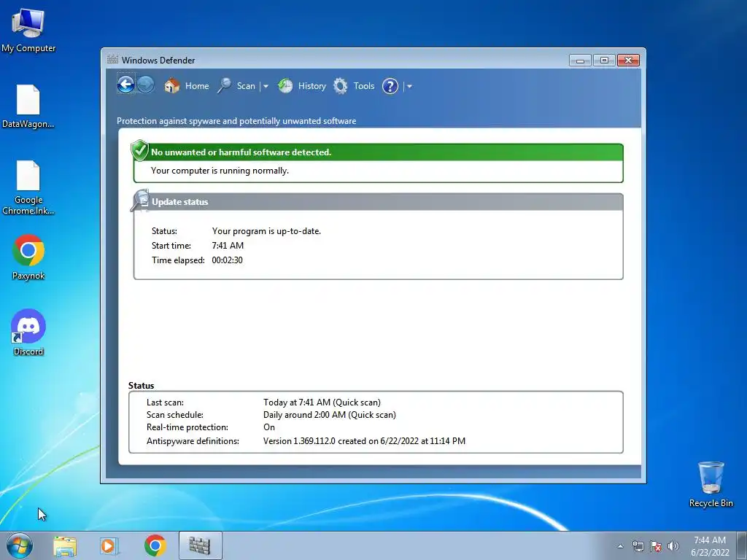Select the Google Chrome.lnk desktop file
Image resolution: width=747 pixels, height=560 pixels.
(x=28, y=187)
